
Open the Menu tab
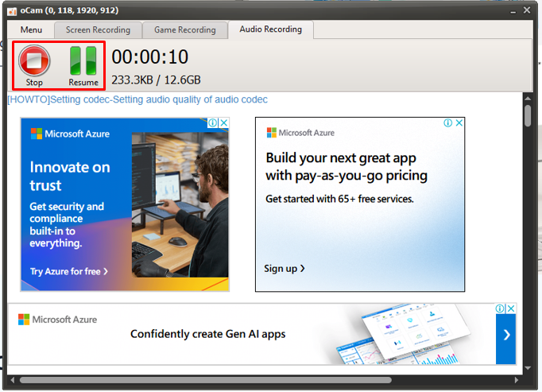[x=31, y=29]
